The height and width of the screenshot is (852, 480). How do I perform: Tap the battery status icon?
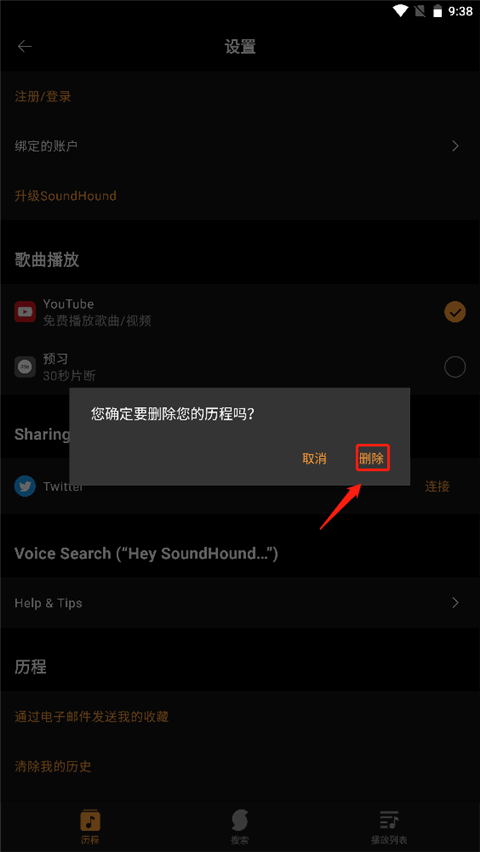(437, 11)
